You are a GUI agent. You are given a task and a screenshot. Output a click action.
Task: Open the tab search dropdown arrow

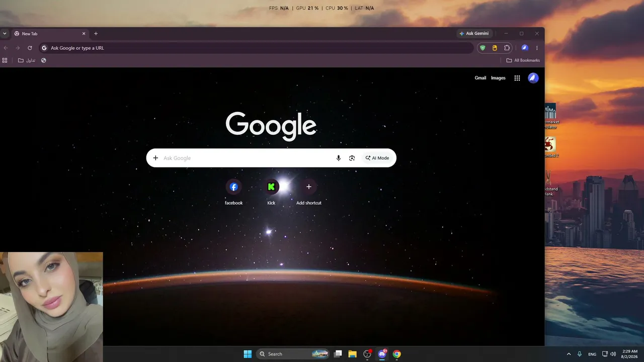tap(5, 34)
